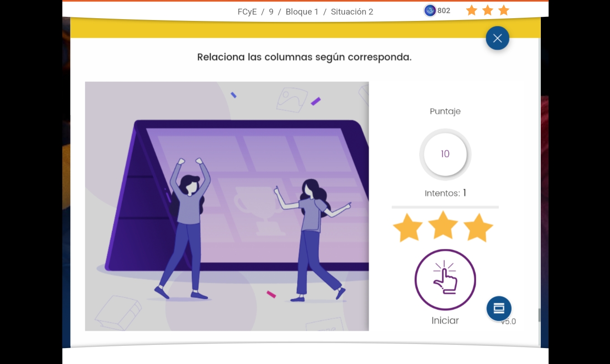Viewport: 610px width, 364px height.
Task: Click the Iniciar text label
Action: point(445,320)
